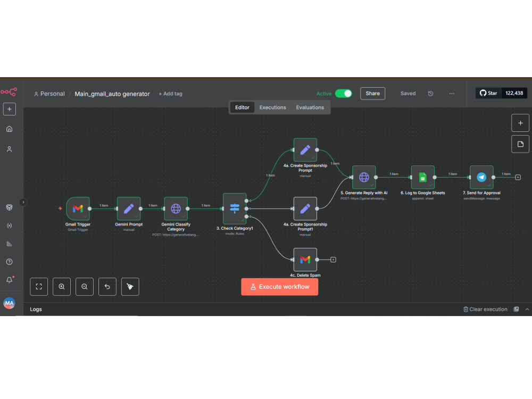Toggle the Active workflow switch
This screenshot has height=399, width=532.
click(x=343, y=94)
